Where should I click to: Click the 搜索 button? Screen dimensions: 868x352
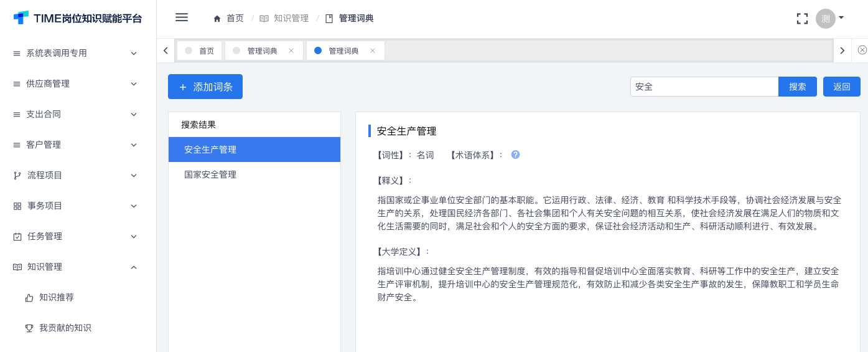point(798,87)
